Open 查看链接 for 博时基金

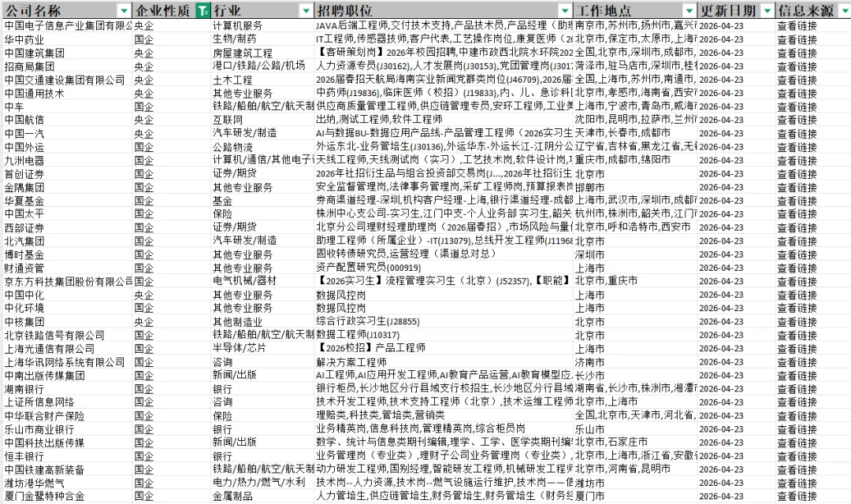(797, 254)
